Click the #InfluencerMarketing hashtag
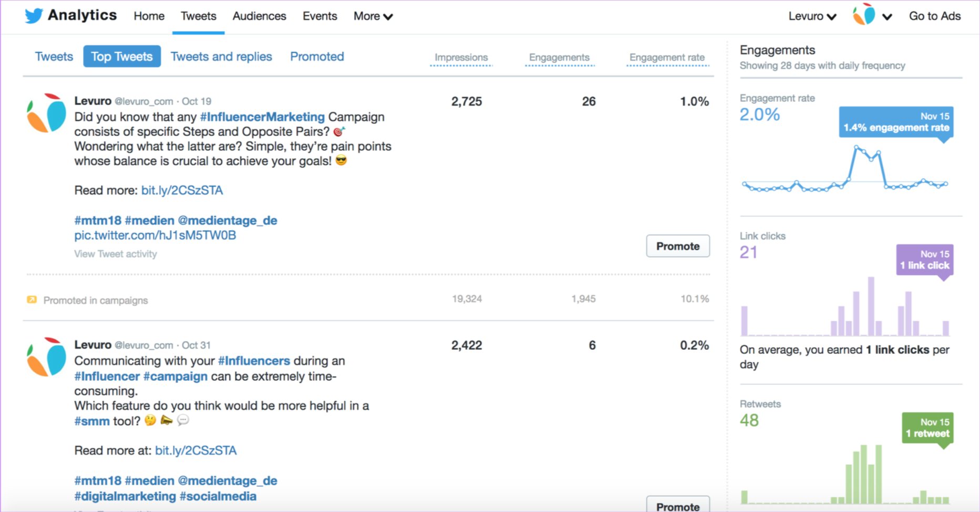Image resolution: width=980 pixels, height=512 pixels. click(262, 117)
